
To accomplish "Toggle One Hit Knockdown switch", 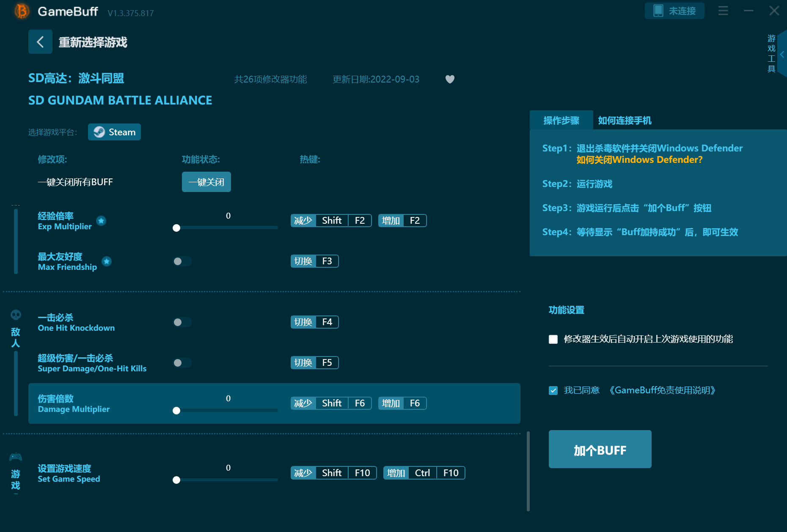I will coord(182,322).
